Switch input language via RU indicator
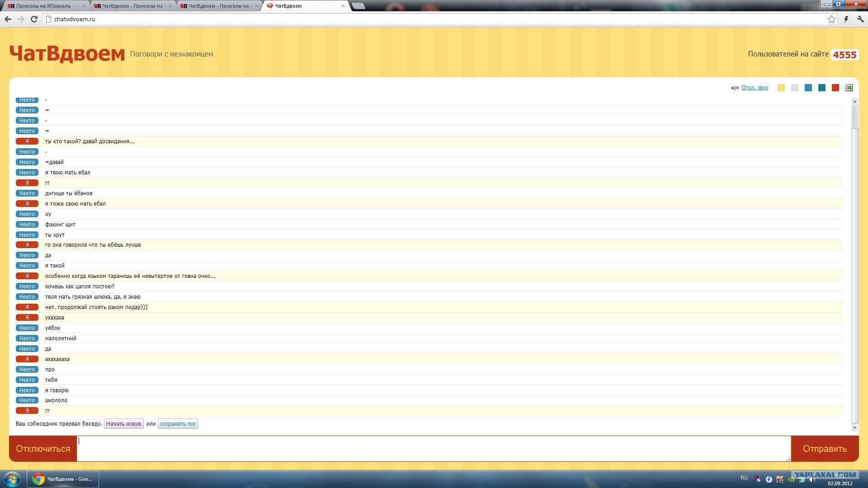 pyautogui.click(x=744, y=478)
